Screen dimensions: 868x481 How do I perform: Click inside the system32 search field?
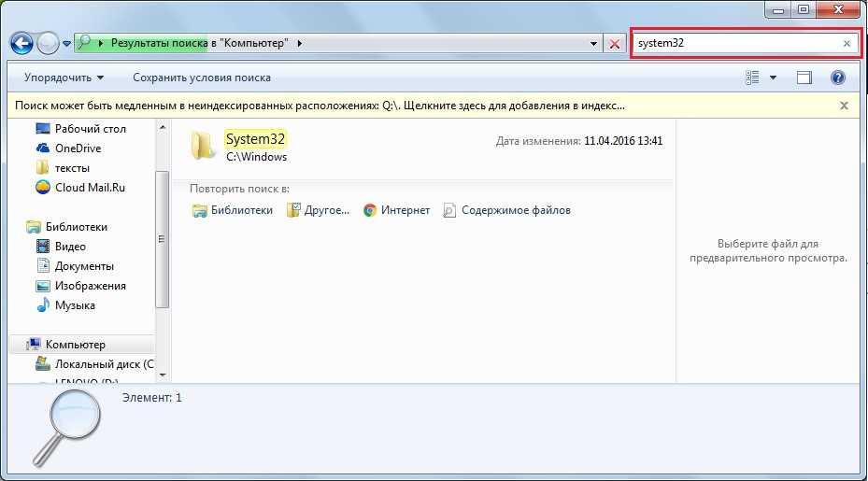(x=733, y=44)
